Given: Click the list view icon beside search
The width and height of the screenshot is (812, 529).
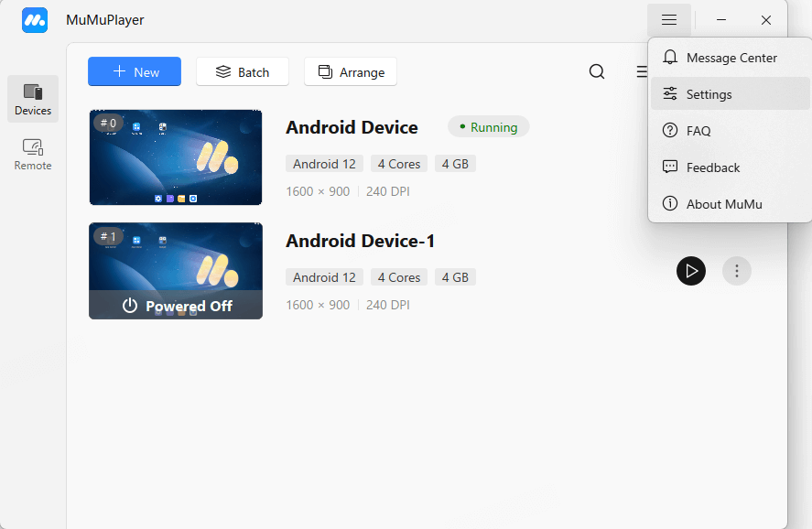Looking at the screenshot, I should pyautogui.click(x=642, y=71).
